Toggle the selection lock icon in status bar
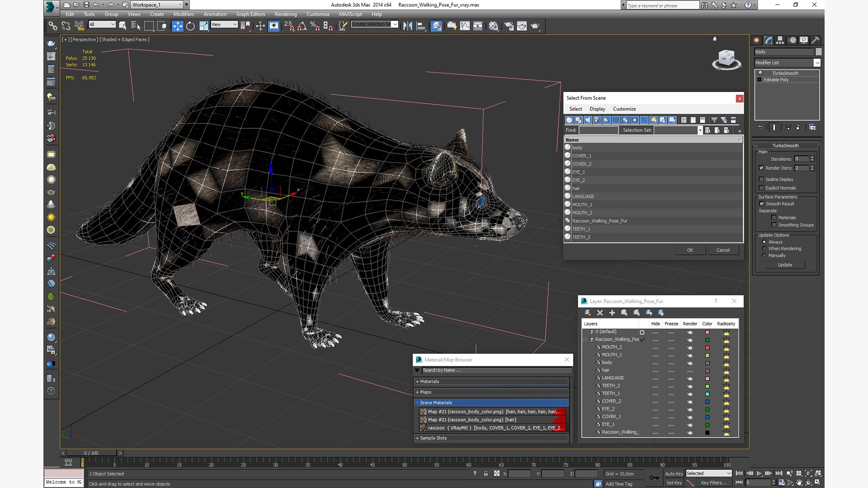The height and width of the screenshot is (488, 868). coord(486,474)
